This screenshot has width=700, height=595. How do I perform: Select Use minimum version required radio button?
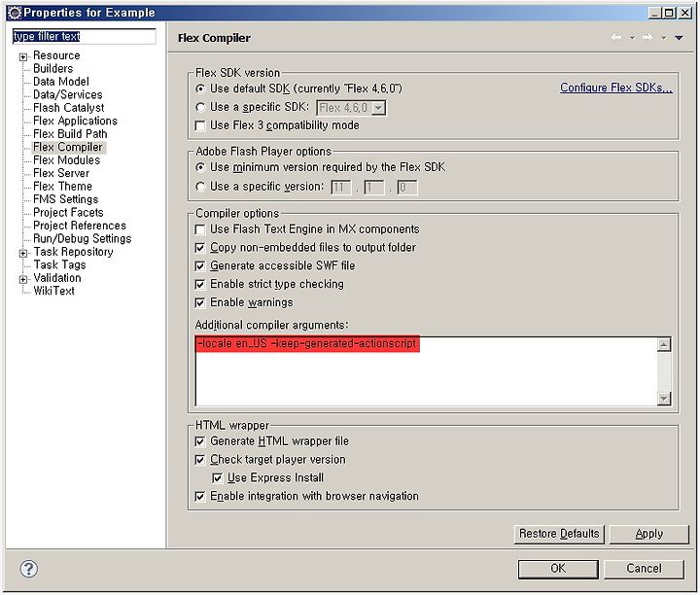coord(200,167)
